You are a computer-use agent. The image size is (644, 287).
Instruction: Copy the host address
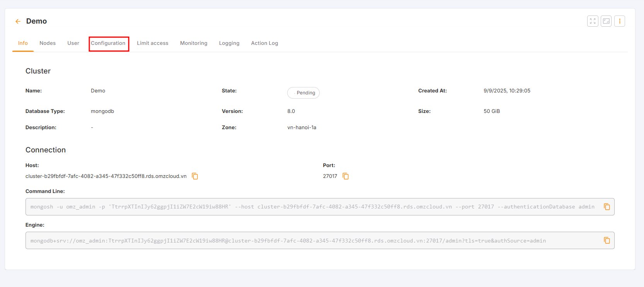click(195, 176)
